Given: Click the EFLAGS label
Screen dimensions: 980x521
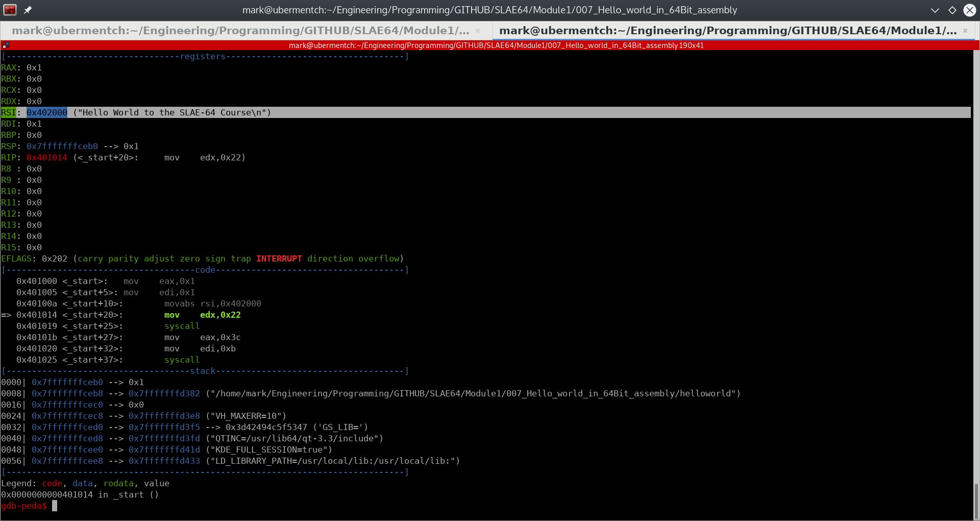Looking at the screenshot, I should click(16, 258).
